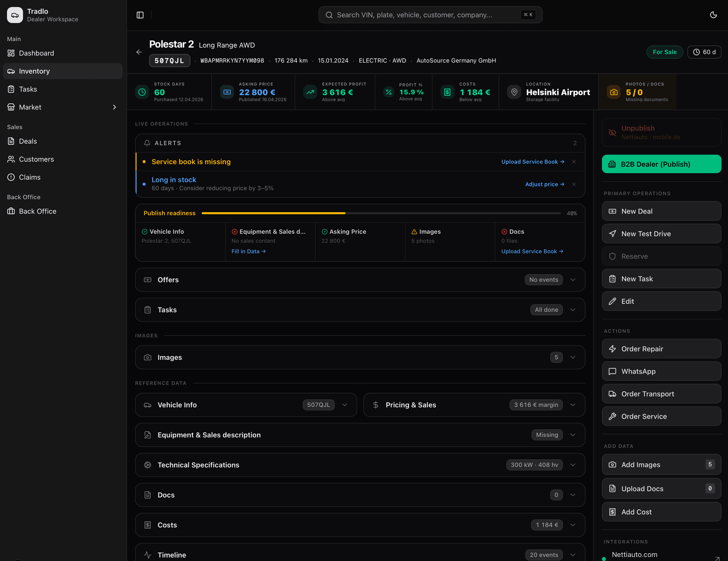Expand the Images section chevron

tap(573, 357)
